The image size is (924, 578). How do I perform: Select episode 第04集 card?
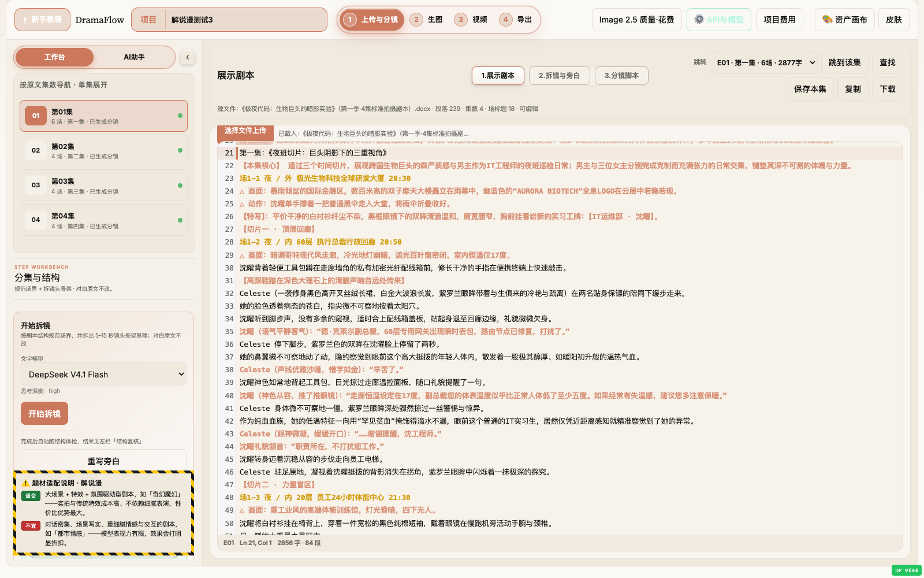coord(103,220)
